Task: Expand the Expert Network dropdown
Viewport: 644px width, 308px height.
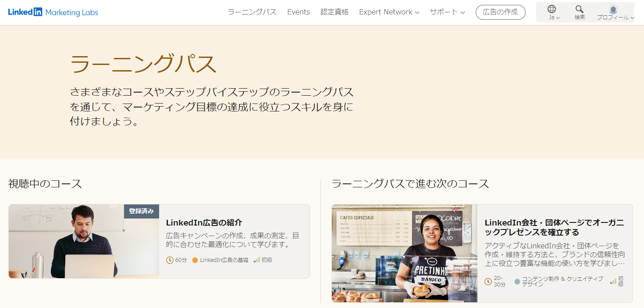Action: [x=389, y=12]
